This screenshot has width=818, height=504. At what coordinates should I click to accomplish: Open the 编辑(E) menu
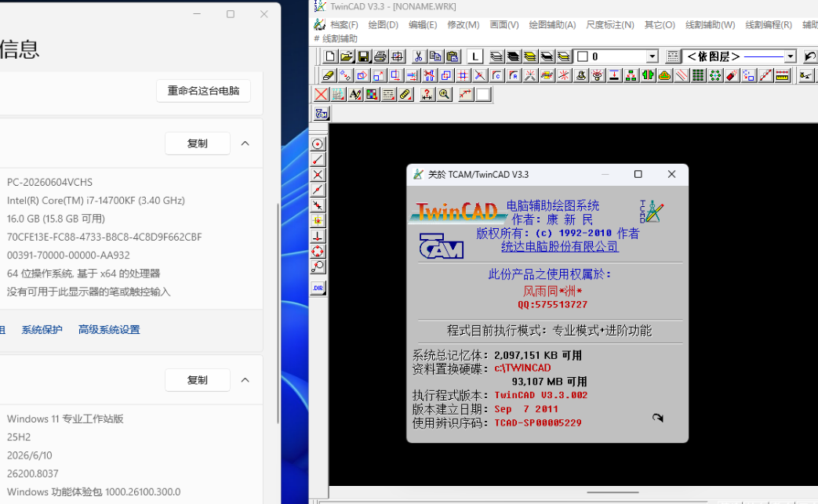pyautogui.click(x=423, y=24)
